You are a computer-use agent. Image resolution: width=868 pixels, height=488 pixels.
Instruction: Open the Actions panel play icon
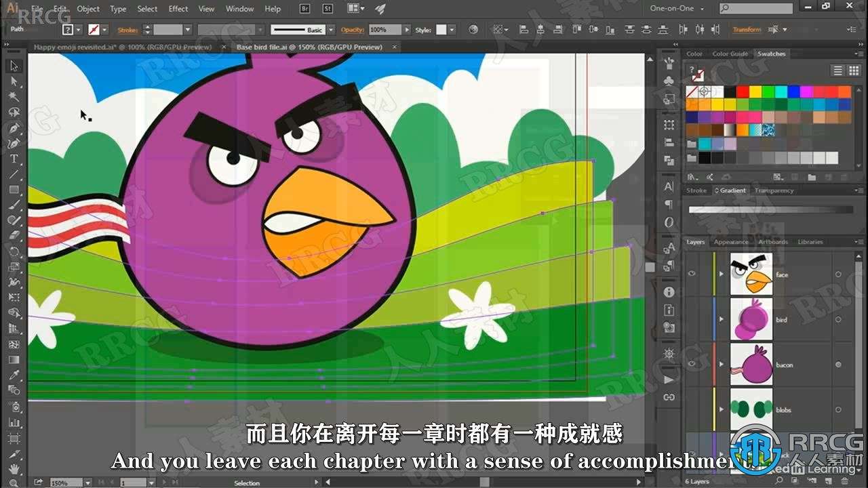(x=669, y=380)
